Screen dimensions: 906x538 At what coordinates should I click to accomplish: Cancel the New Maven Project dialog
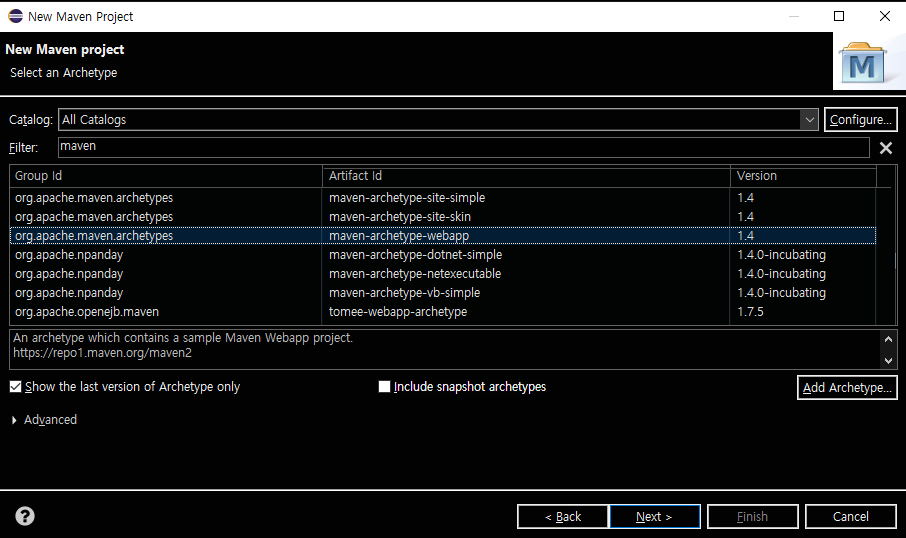click(x=851, y=517)
